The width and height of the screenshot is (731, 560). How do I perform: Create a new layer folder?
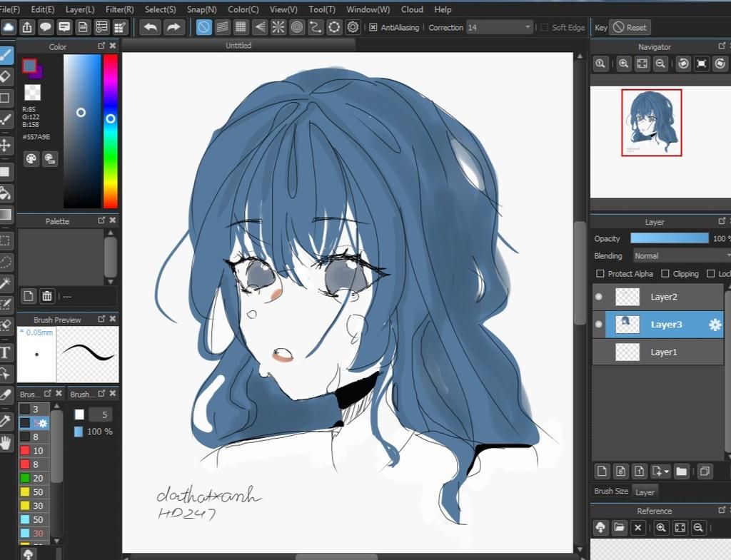coord(681,472)
